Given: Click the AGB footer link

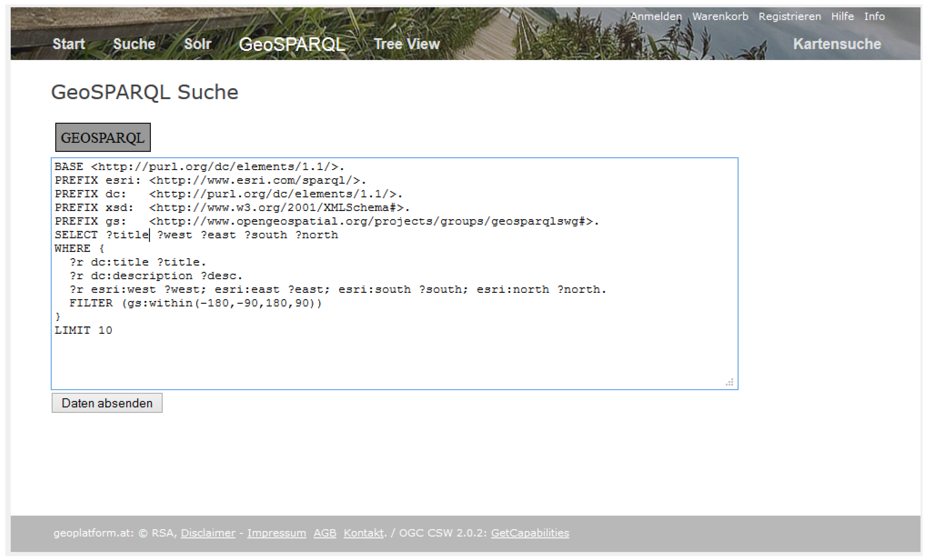Looking at the screenshot, I should 325,533.
